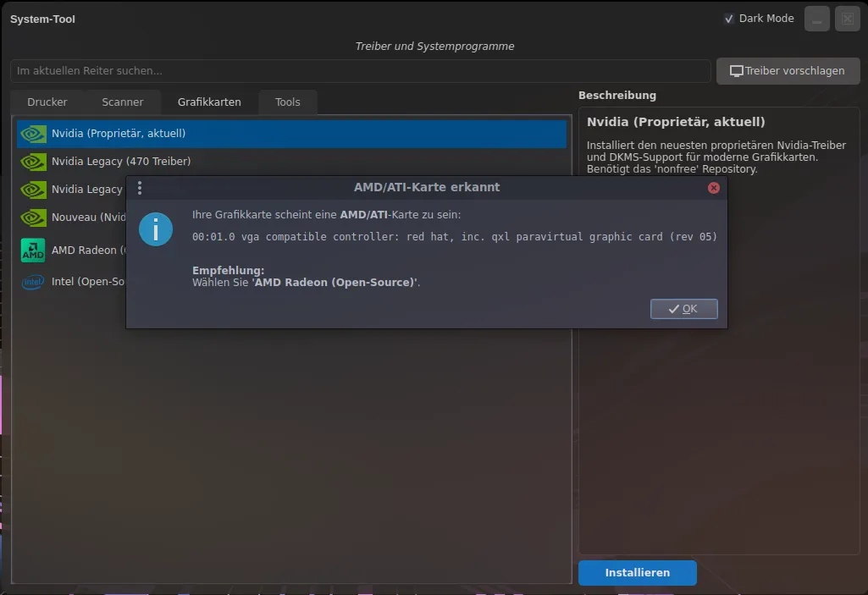The height and width of the screenshot is (595, 868).
Task: Switch to the Drucker tab
Action: click(x=47, y=102)
